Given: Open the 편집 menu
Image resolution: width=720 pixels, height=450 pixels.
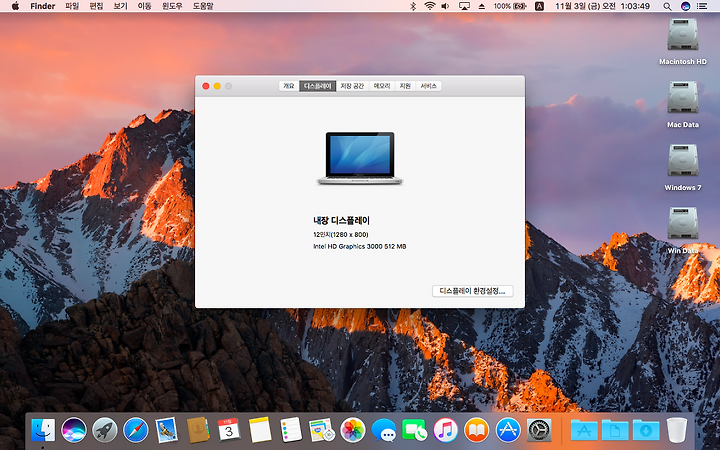Looking at the screenshot, I should [96, 6].
